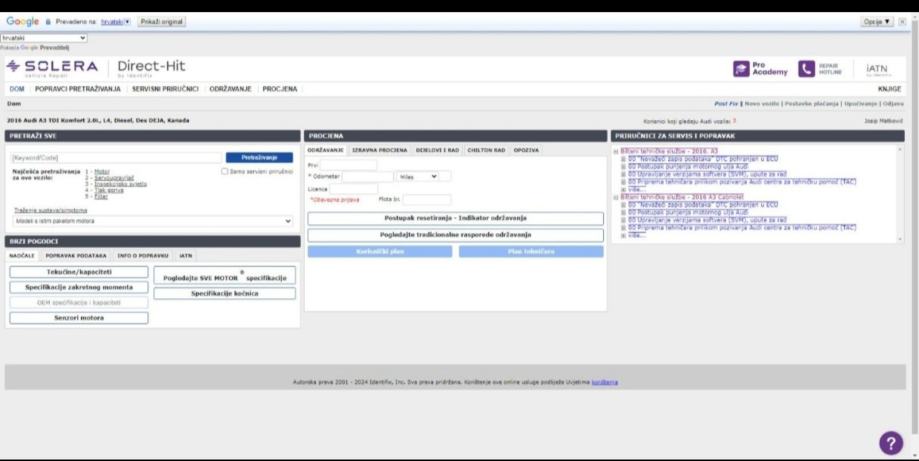919x461 pixels.
Task: Click the Flota br. input field
Action: point(427,200)
